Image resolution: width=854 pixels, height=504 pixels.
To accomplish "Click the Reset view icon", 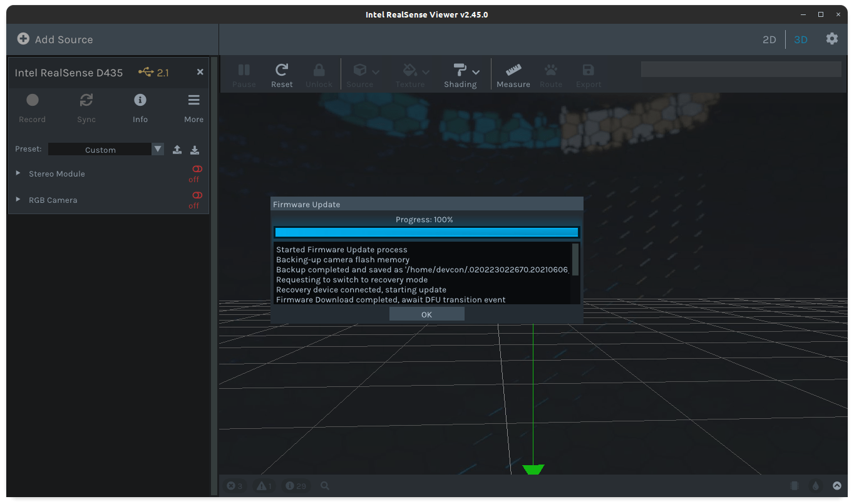I will [282, 70].
